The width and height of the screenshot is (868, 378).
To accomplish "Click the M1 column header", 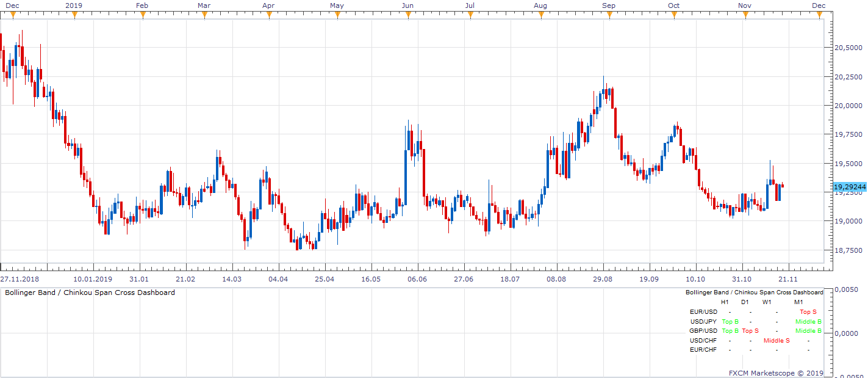I will 798,302.
